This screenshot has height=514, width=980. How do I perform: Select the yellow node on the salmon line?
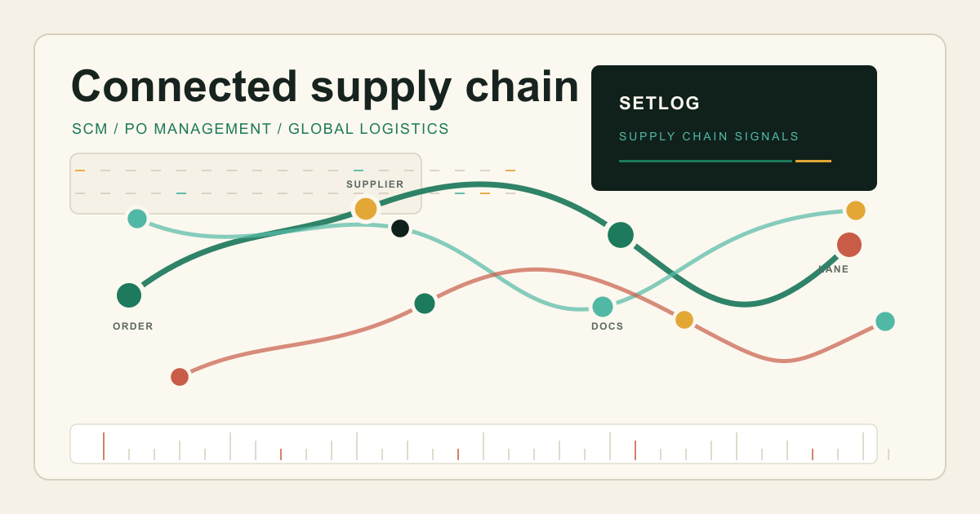pyautogui.click(x=684, y=320)
